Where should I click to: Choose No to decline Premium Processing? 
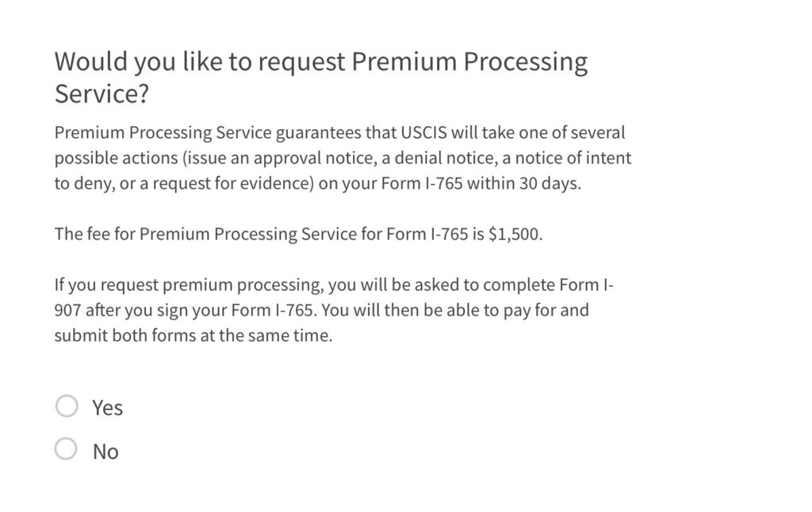(x=69, y=449)
